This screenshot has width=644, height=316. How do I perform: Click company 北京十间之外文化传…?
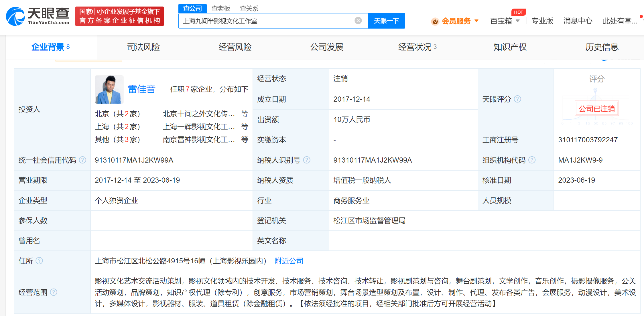click(199, 114)
